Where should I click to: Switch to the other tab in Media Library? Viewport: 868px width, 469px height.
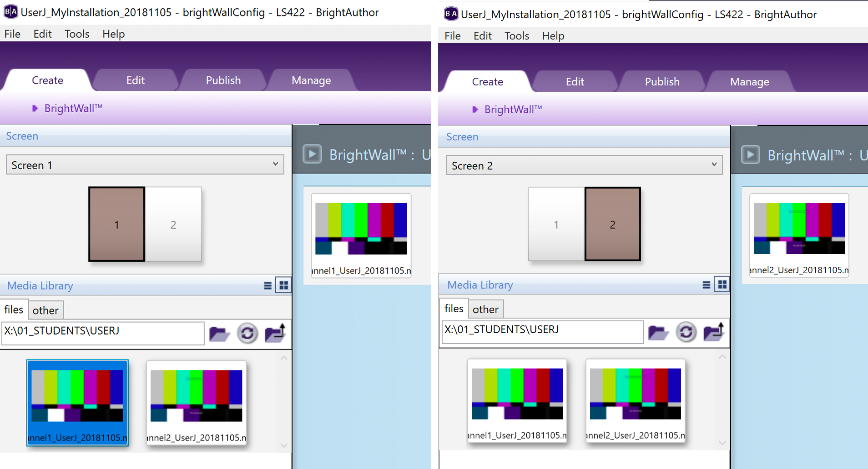[45, 310]
